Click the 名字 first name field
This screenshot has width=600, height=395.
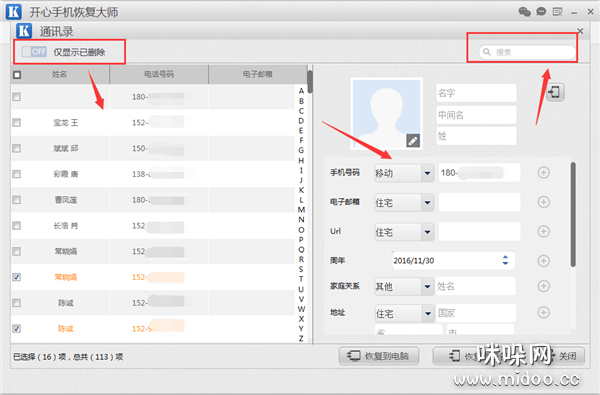click(476, 93)
